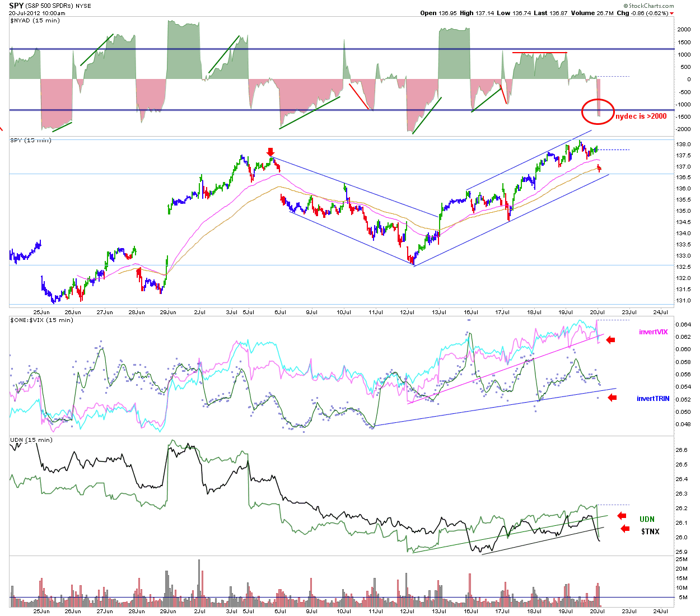Screen dimensions: 700x616
Task: Click the Last 136.87 value
Action: coord(551,13)
